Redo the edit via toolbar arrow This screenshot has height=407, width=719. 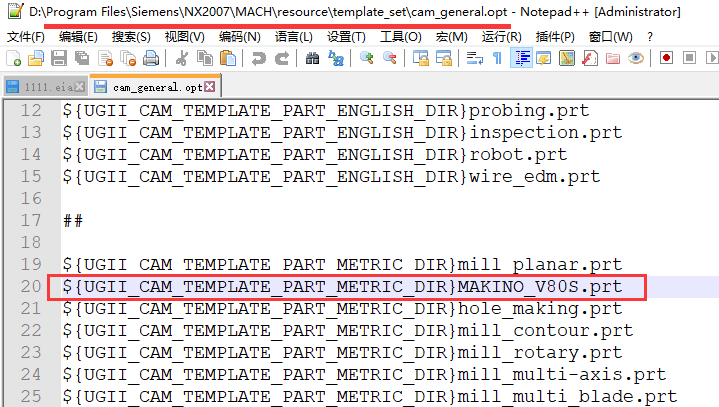(x=282, y=58)
